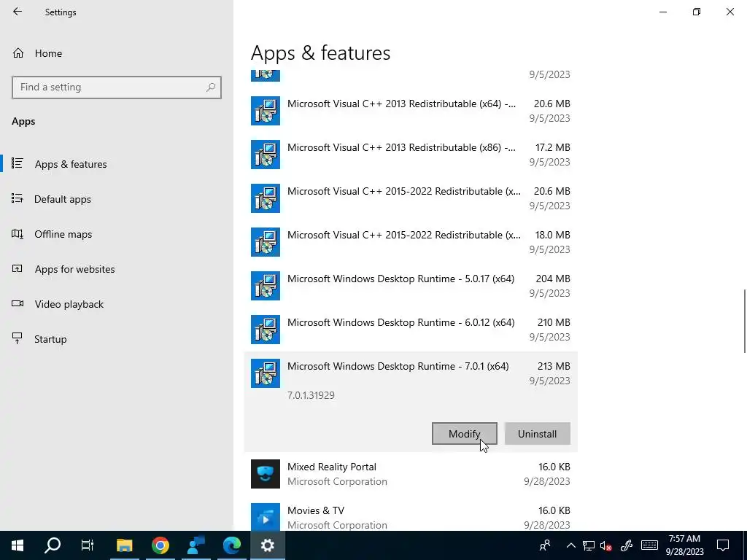Open touch keyboard icon in tray
The height and width of the screenshot is (560, 747).
649,545
